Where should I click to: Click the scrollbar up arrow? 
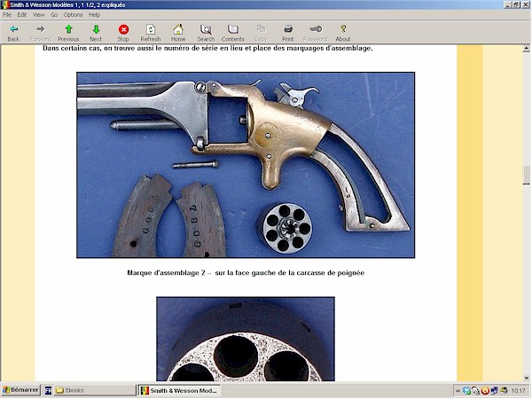click(x=526, y=49)
